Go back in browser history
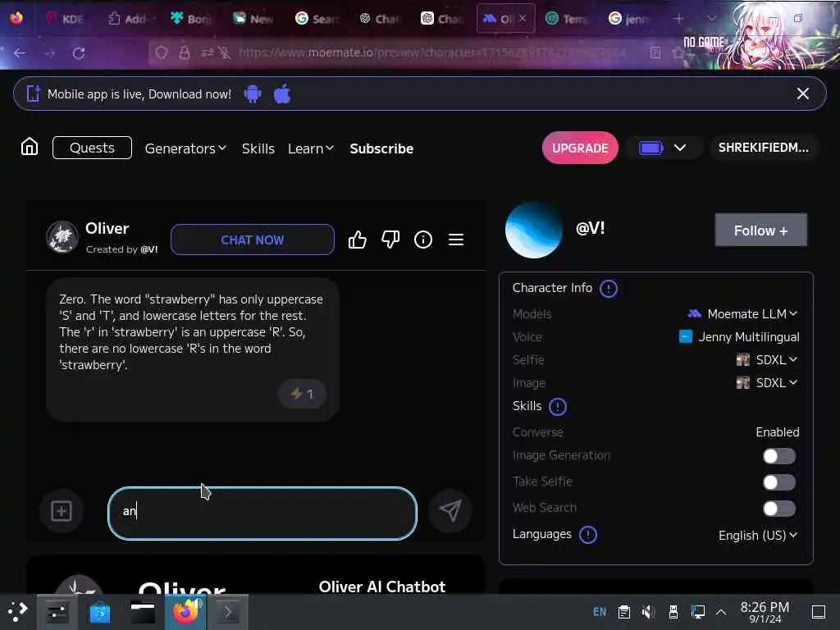The image size is (840, 630). point(20,53)
